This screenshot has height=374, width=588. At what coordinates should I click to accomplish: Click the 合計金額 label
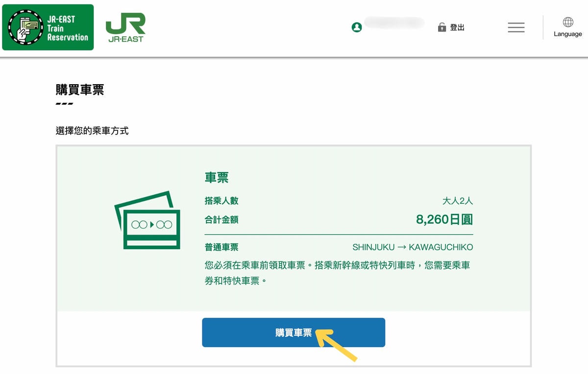click(221, 220)
